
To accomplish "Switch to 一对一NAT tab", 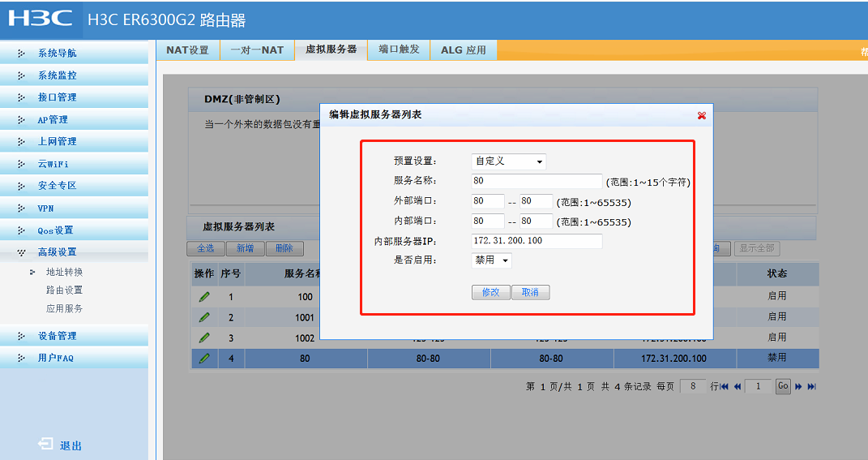I will tap(257, 49).
